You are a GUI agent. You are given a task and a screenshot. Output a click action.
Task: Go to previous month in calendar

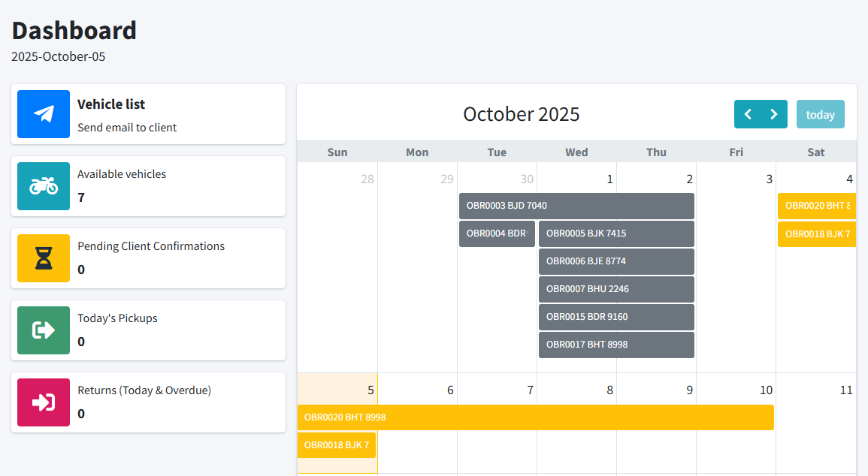click(x=748, y=114)
